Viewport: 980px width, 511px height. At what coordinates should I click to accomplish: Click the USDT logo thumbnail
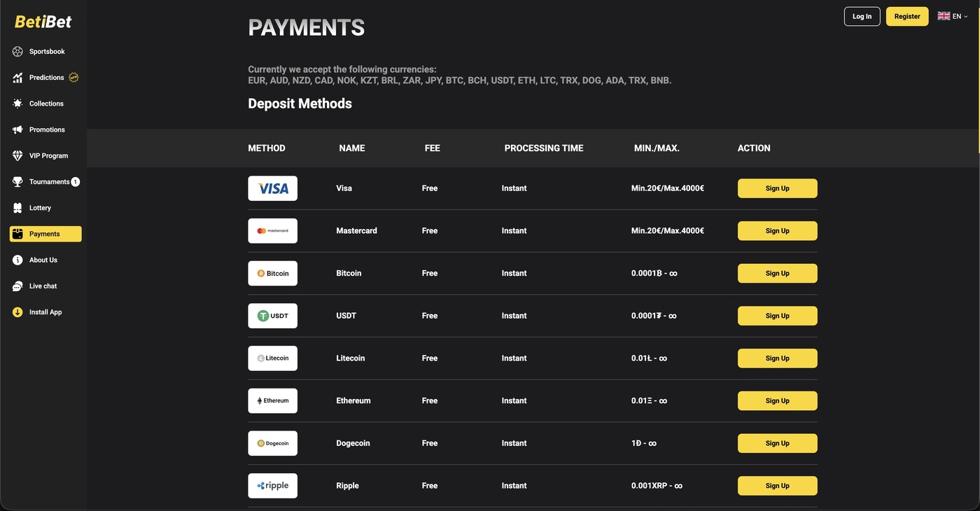pos(273,316)
